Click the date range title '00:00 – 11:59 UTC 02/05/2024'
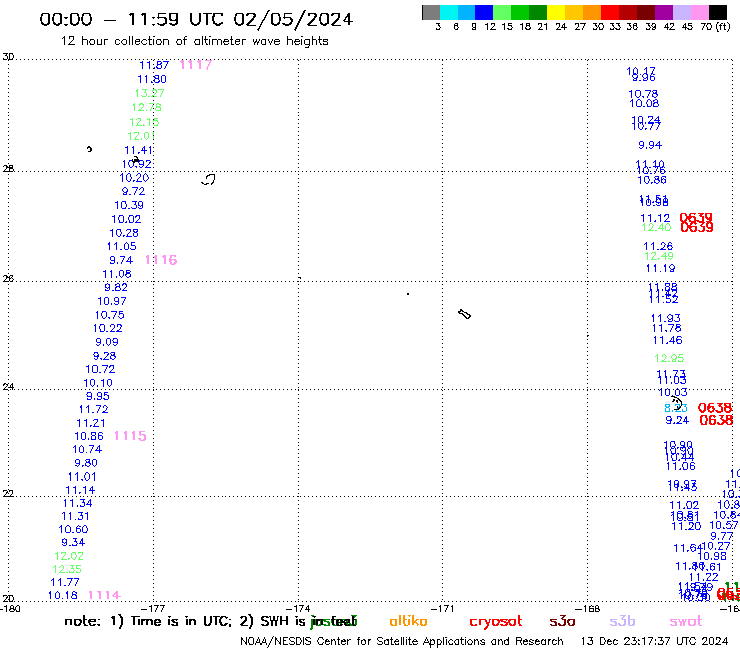Screen dimensions: 740x650 tap(196, 19)
